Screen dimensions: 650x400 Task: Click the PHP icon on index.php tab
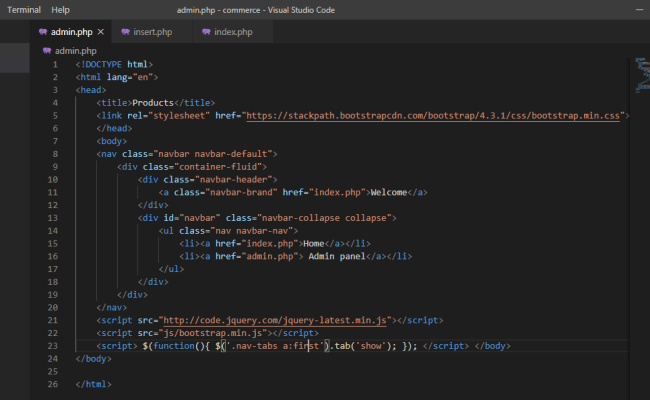[206, 32]
